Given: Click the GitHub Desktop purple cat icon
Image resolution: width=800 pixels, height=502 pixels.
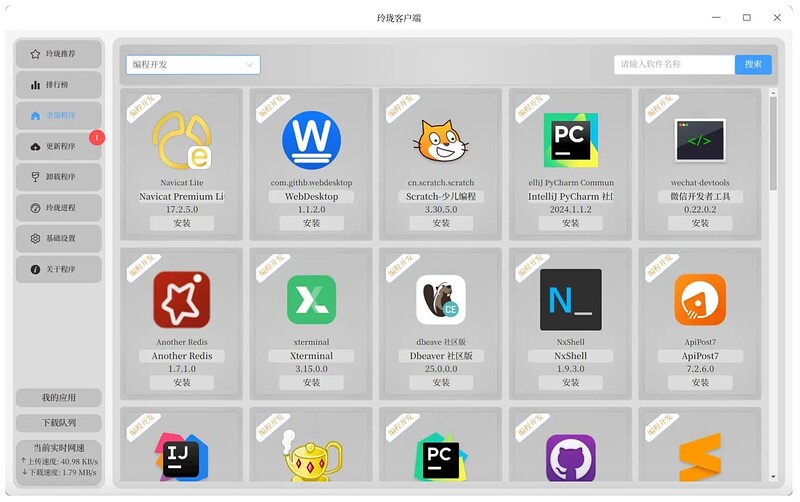Looking at the screenshot, I should (570, 458).
